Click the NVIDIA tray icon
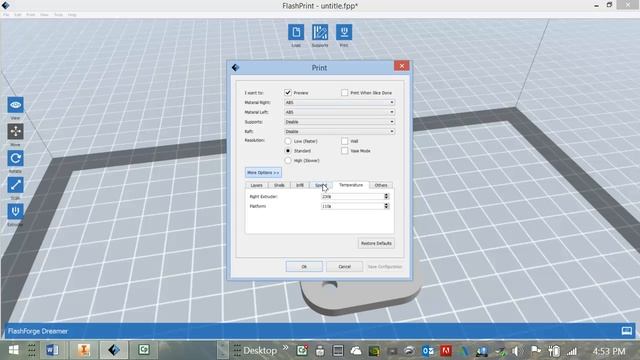Screen dimensions: 640x360 pyautogui.click(x=374, y=351)
